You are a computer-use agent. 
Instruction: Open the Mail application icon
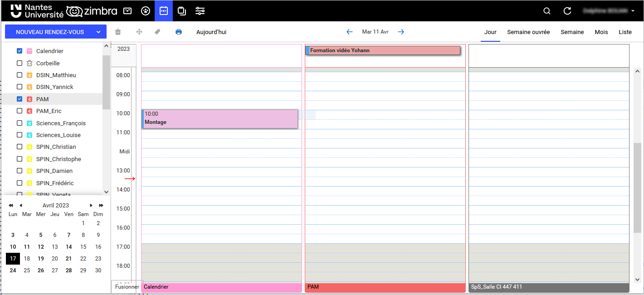[127, 10]
